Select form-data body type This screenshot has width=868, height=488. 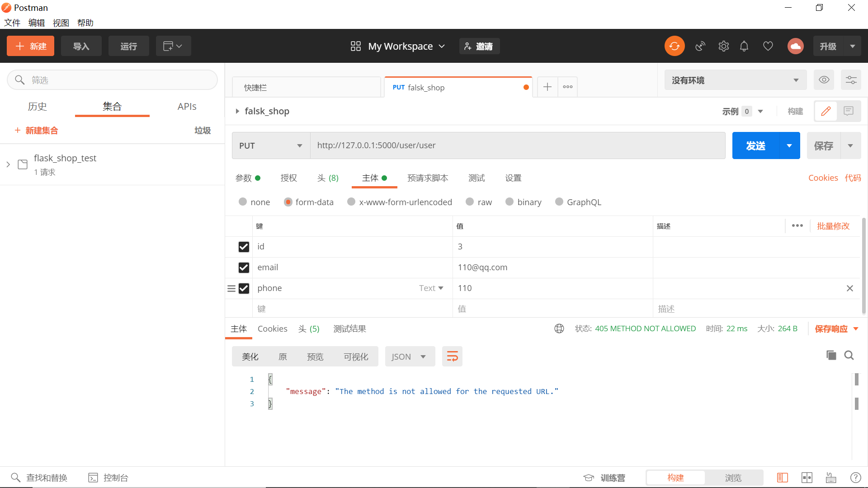point(288,202)
